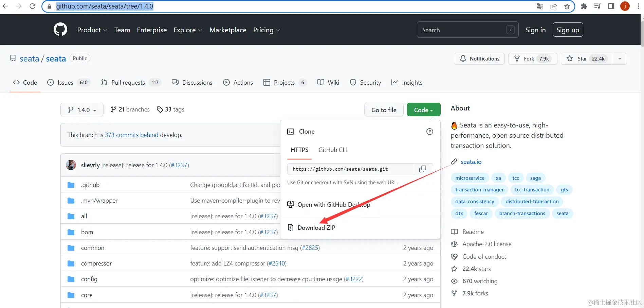Click the tags icon beside 33 tags
The width and height of the screenshot is (644, 308).
(x=160, y=109)
